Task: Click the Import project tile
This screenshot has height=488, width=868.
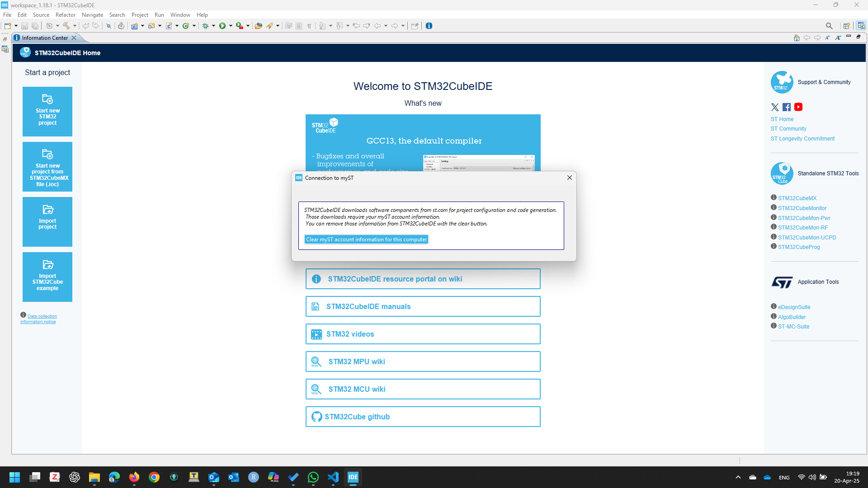Action: [x=47, y=222]
